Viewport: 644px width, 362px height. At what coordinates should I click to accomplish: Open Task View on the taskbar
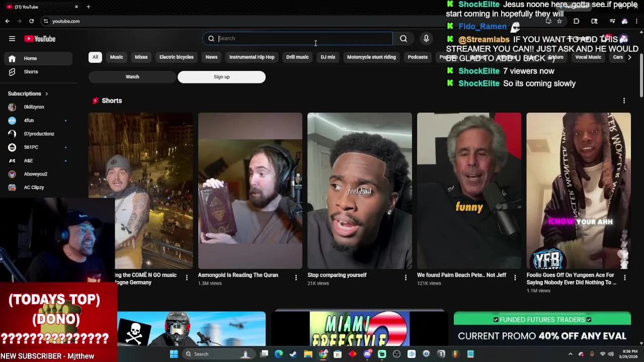click(264, 354)
